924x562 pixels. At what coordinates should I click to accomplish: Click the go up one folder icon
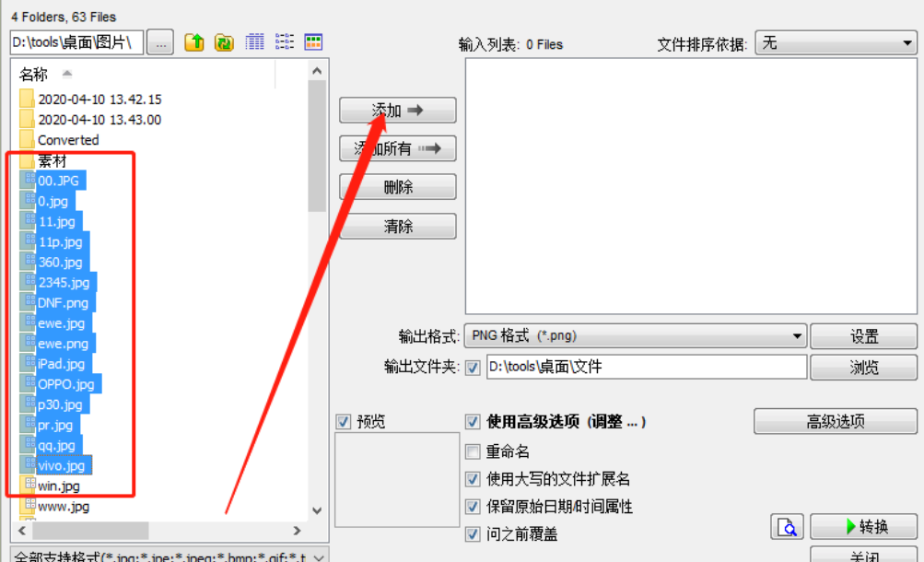(x=194, y=42)
